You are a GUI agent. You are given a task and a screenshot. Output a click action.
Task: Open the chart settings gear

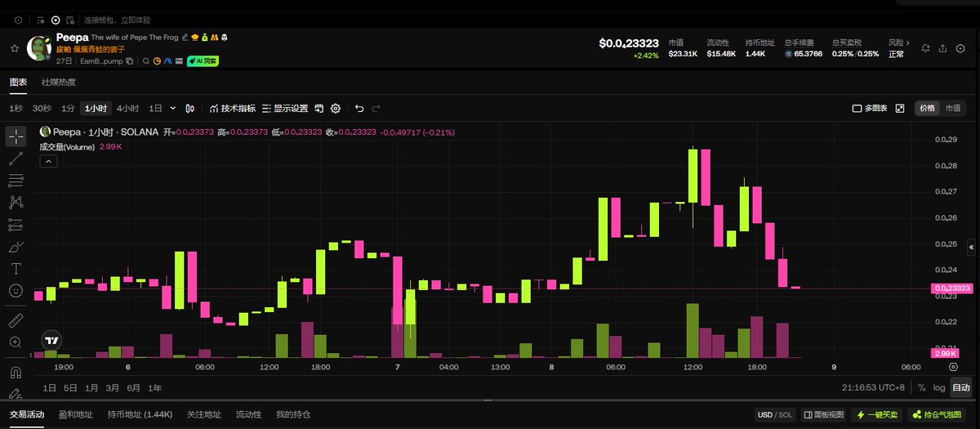pyautogui.click(x=336, y=108)
